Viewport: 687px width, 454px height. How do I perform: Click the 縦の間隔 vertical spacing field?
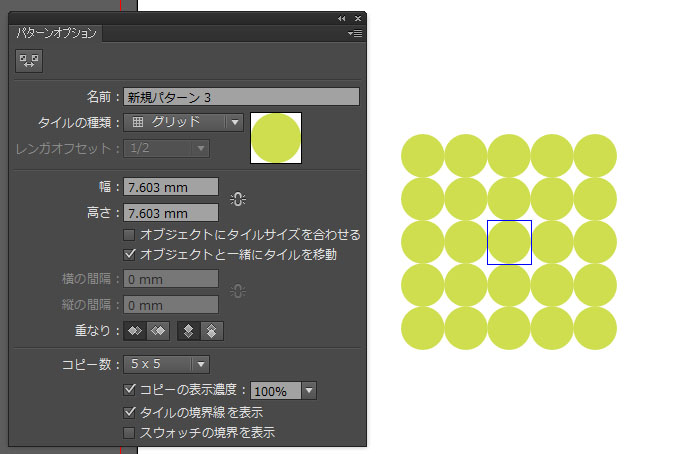[x=171, y=305]
